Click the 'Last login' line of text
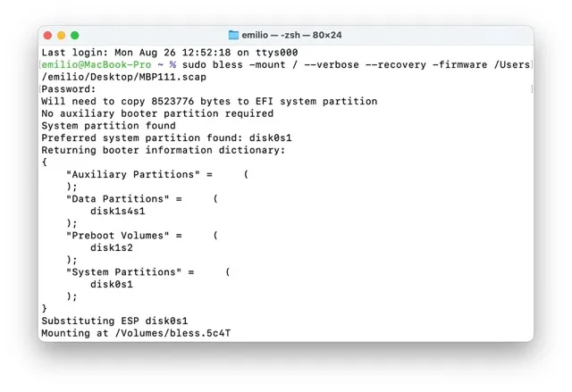This screenshot has height=392, width=572. pyautogui.click(x=170, y=53)
